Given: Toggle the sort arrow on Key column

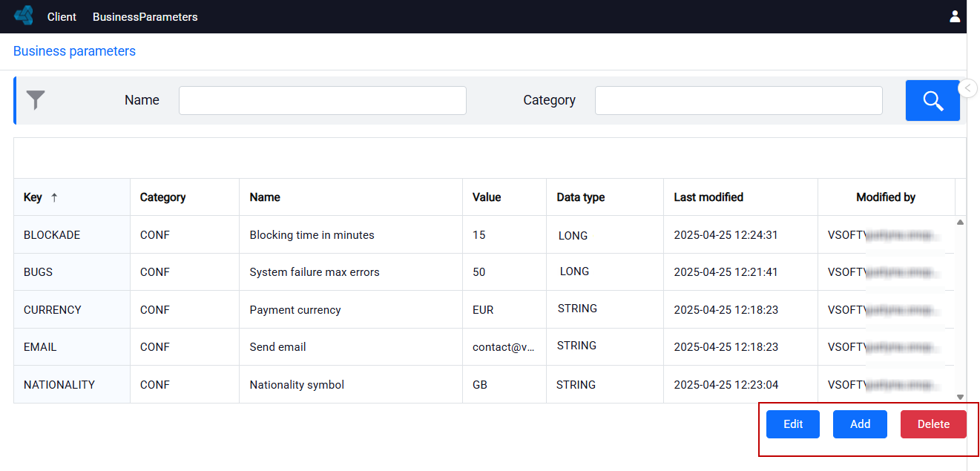Looking at the screenshot, I should 54,197.
